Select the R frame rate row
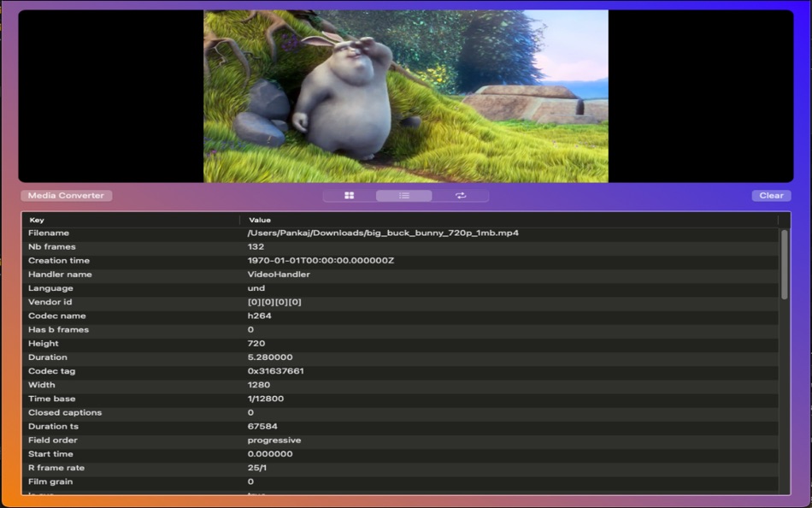The image size is (812, 508). 400,468
